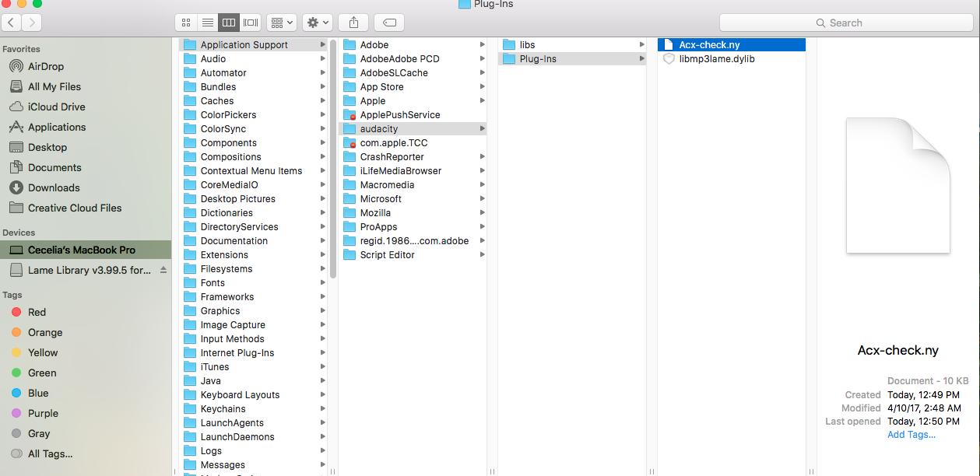Viewport: 980px width, 476px height.
Task: Open Desktop in the sidebar
Action: pyautogui.click(x=47, y=147)
